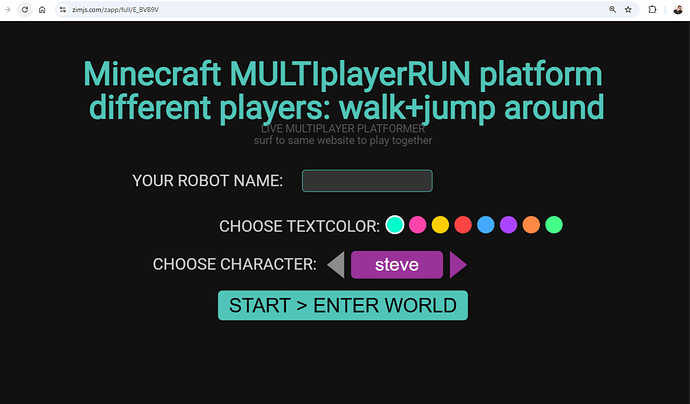Click the steve character selector box

coord(397,265)
